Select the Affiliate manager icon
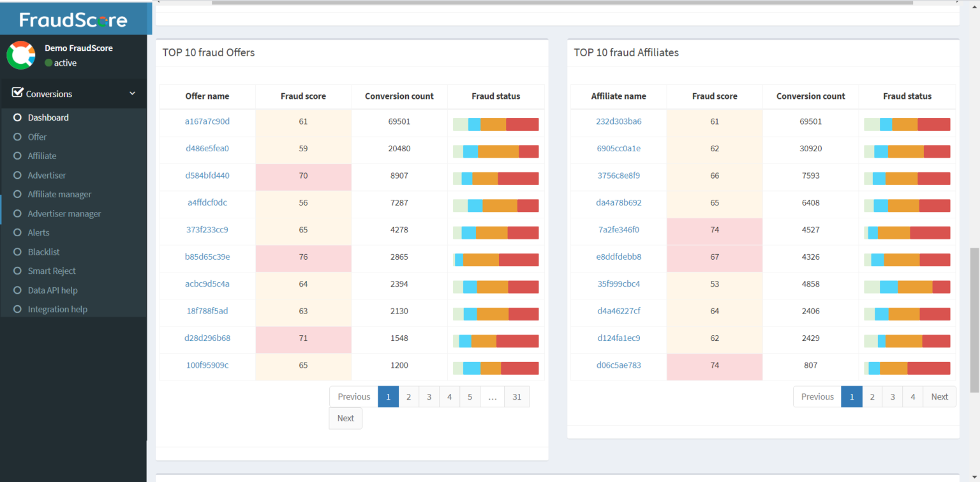Image resolution: width=980 pixels, height=482 pixels. [18, 194]
